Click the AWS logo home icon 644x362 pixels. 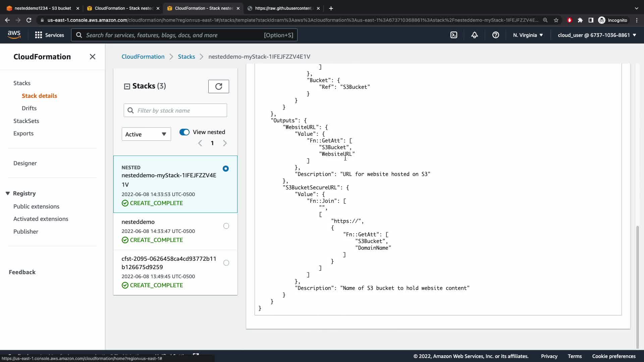(14, 35)
